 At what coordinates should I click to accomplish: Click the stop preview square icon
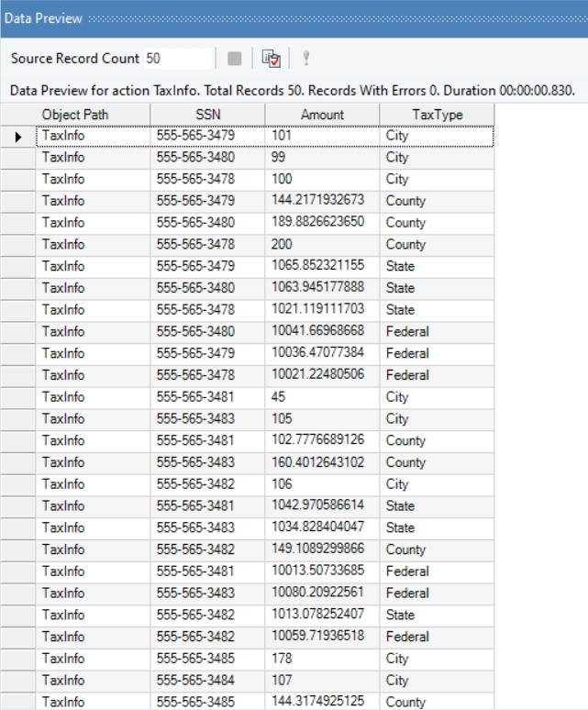pyautogui.click(x=235, y=59)
